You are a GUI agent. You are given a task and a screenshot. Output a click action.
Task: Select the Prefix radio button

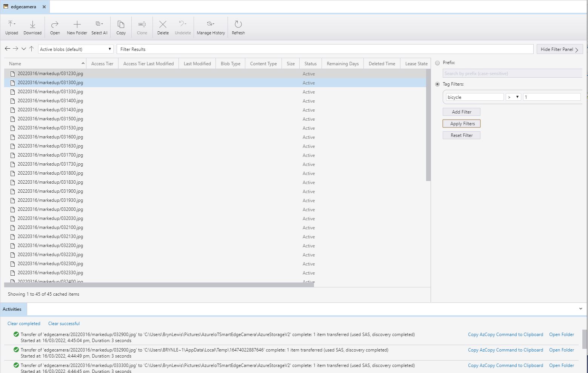[437, 63]
